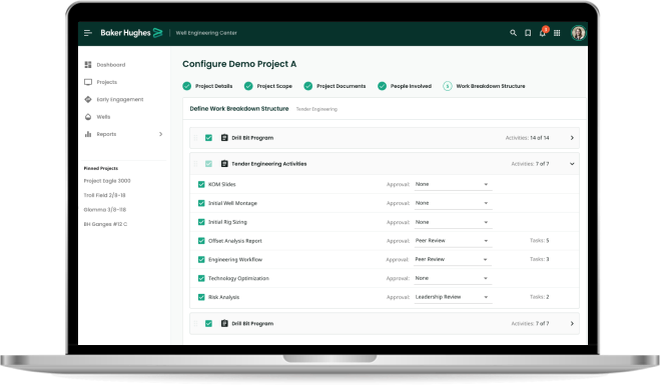Image resolution: width=660 pixels, height=385 pixels.
Task: Go to Dashboard in sidebar
Action: click(x=111, y=65)
